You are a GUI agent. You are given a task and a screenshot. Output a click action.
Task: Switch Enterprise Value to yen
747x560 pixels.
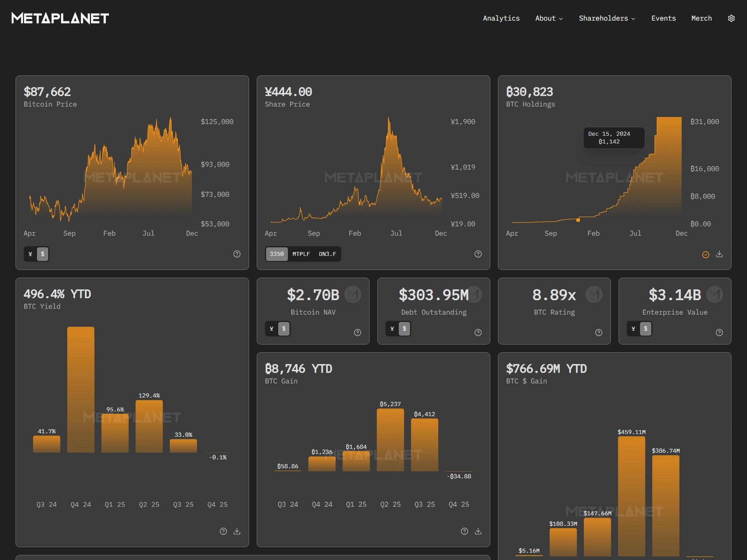[x=633, y=329]
